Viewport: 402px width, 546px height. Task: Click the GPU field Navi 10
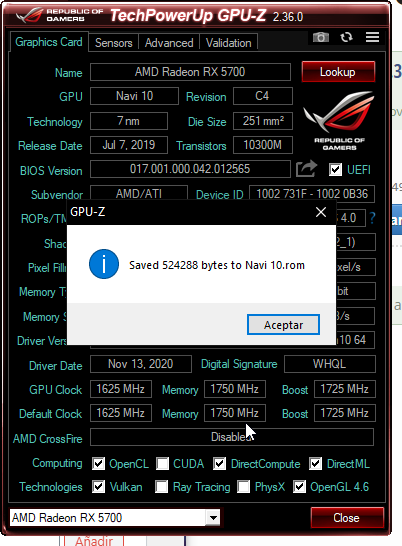pyautogui.click(x=134, y=96)
